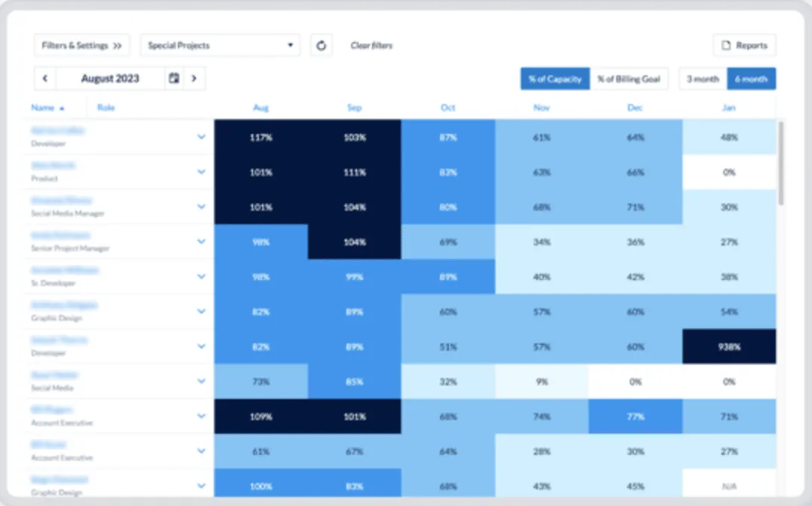The height and width of the screenshot is (506, 812).
Task: Expand the Social Media Manager row
Action: (x=201, y=206)
